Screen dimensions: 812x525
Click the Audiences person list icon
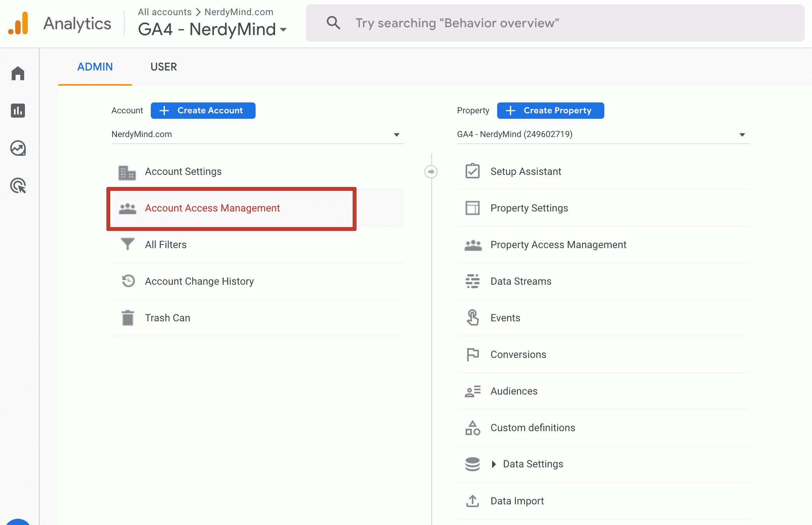click(473, 391)
